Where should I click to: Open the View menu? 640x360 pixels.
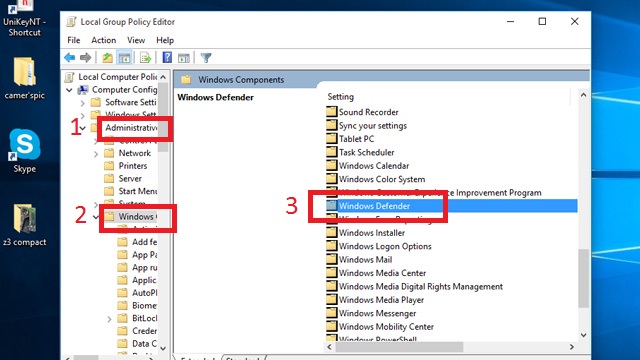coord(136,40)
